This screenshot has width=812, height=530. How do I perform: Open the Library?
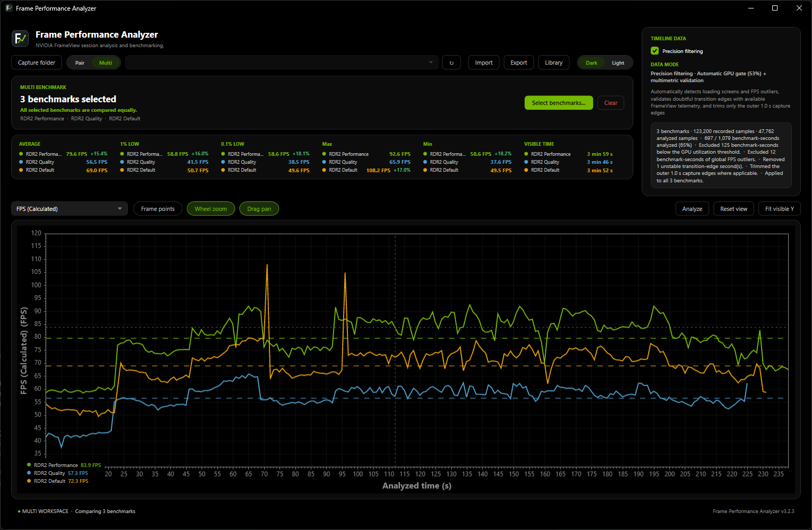tap(554, 63)
